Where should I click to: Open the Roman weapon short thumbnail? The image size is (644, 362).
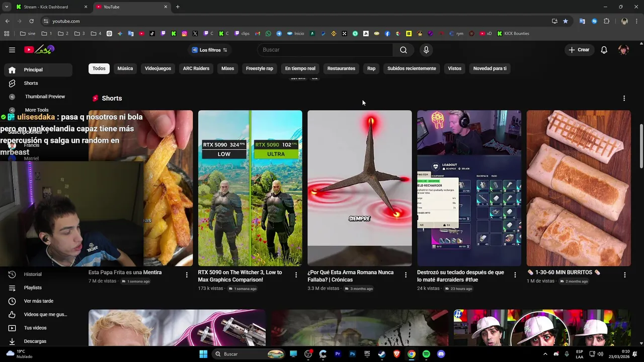[x=360, y=188]
